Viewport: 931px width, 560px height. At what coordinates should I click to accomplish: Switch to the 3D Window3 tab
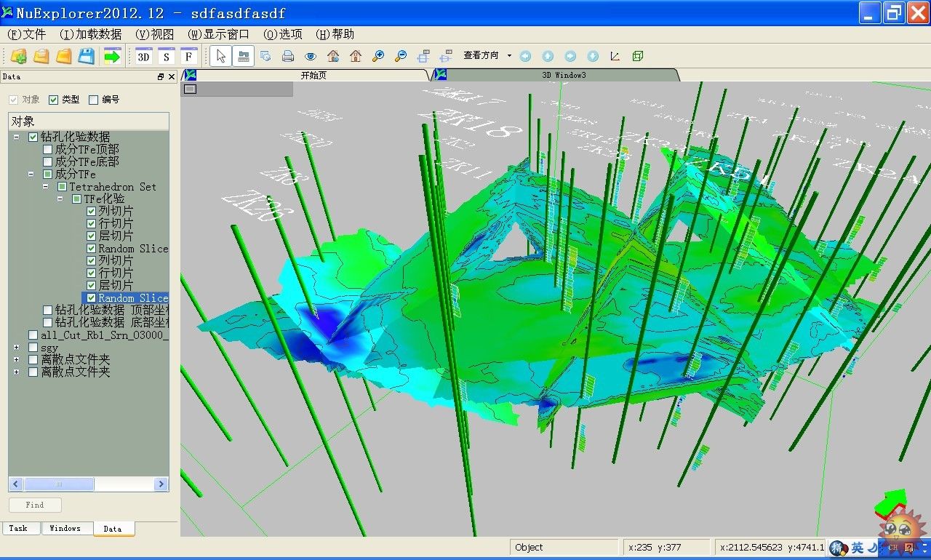coord(564,75)
